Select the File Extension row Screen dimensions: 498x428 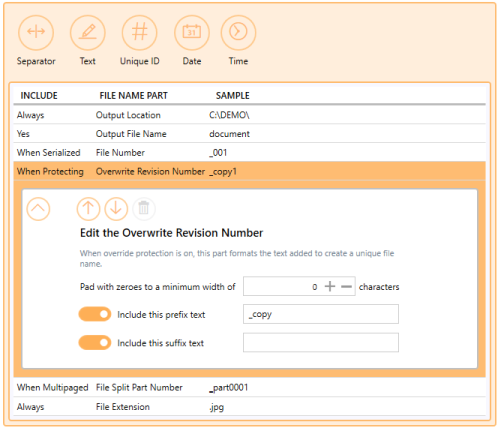249,407
